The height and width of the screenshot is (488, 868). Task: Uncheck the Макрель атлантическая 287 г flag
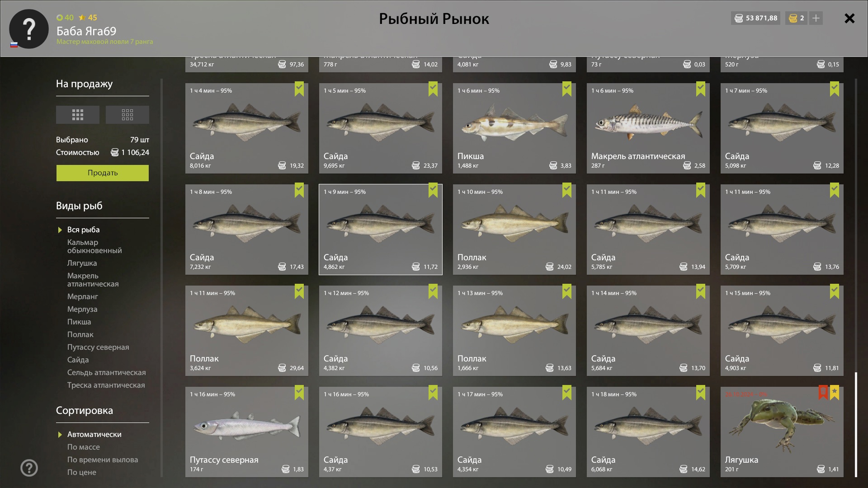tap(701, 89)
